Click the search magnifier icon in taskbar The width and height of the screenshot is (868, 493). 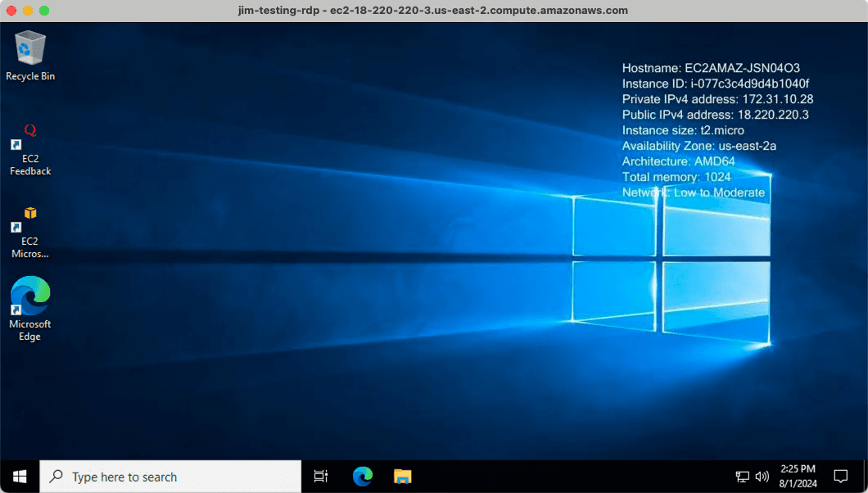(x=56, y=477)
